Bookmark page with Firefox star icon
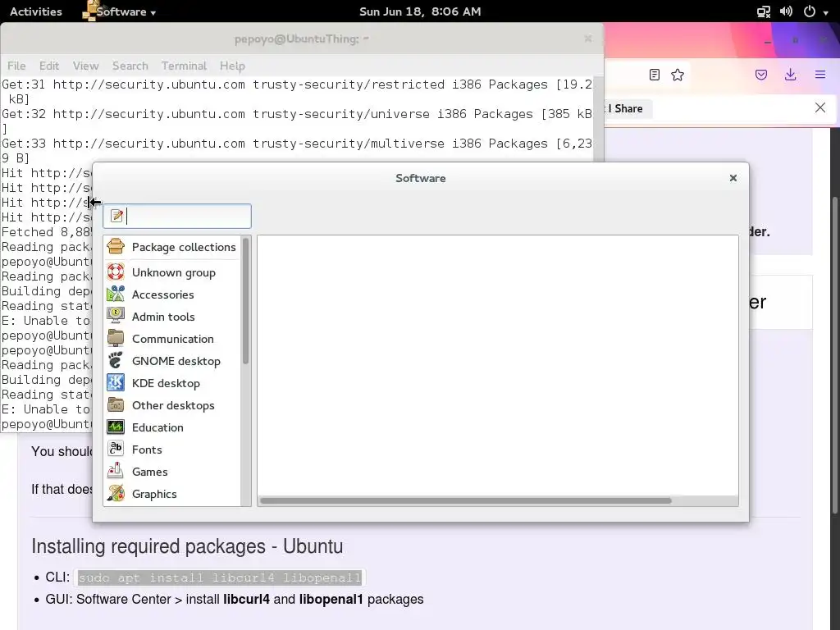This screenshot has width=840, height=630. pos(678,75)
